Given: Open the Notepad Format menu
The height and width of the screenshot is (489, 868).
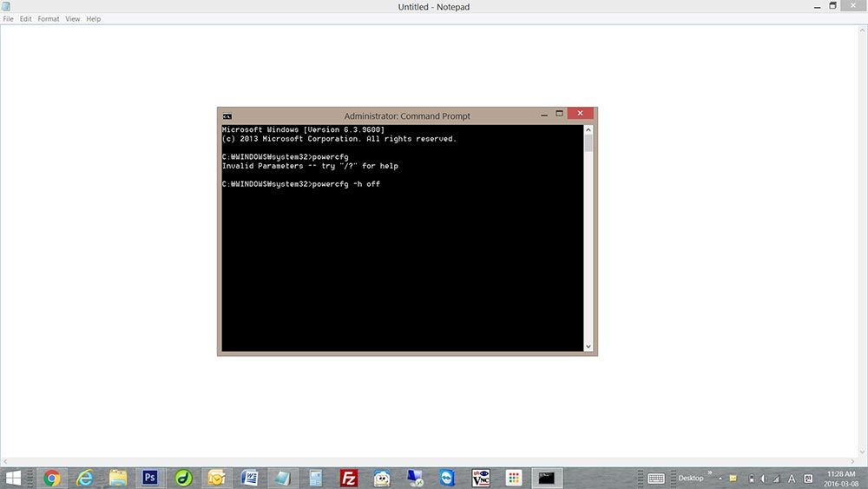Looking at the screenshot, I should click(48, 19).
